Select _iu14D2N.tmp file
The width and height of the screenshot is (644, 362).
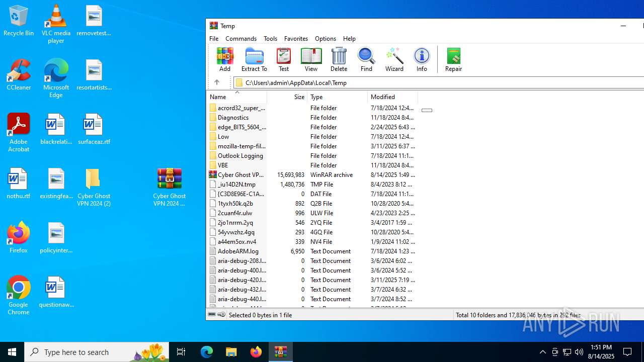click(312, 185)
